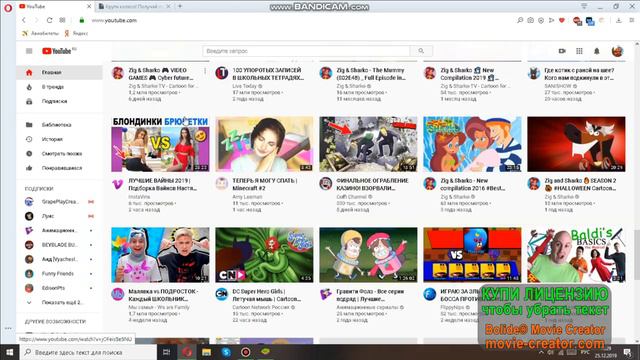The height and width of the screenshot is (360, 640).
Task: Open a new browser tab
Action: 180,6
